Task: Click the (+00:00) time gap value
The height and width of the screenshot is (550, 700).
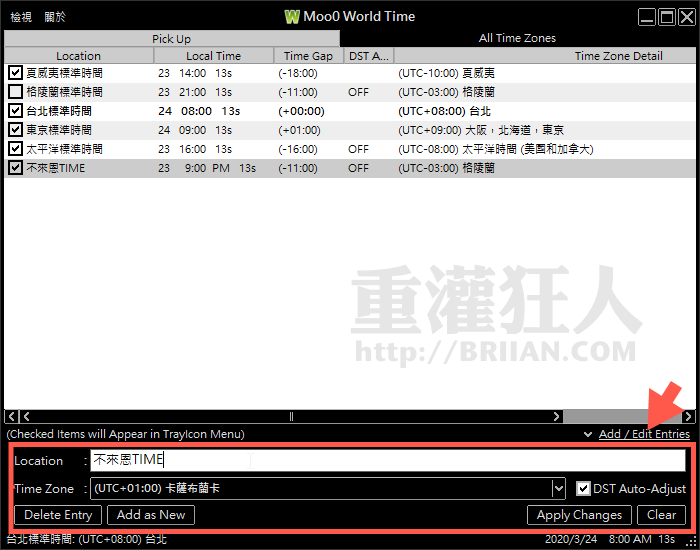Action: coord(301,111)
